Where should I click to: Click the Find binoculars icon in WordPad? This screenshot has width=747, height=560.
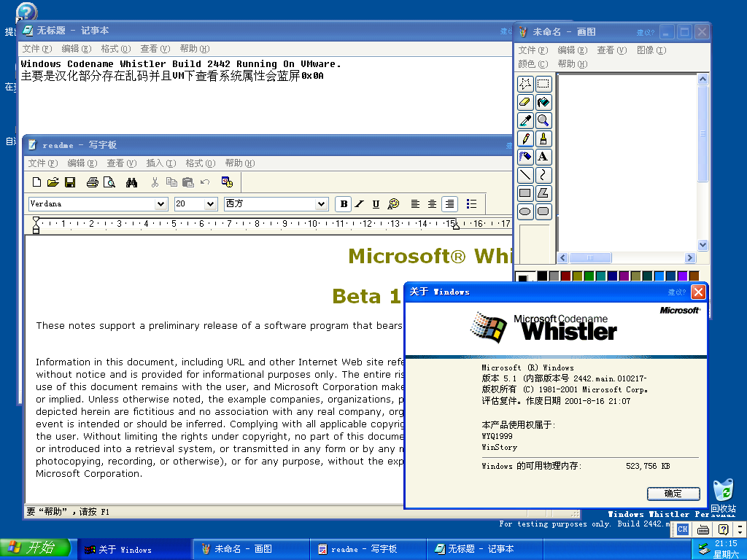click(132, 182)
